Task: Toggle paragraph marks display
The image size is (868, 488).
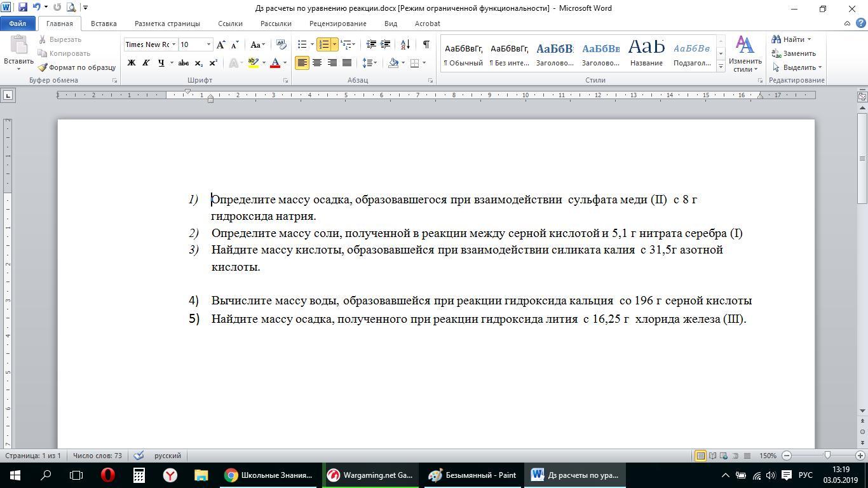Action: 426,44
